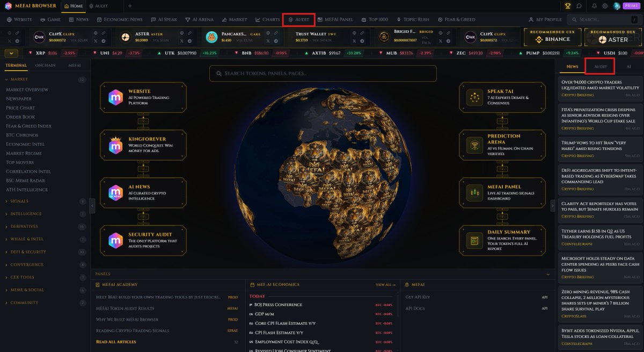This screenshot has width=644, height=352.
Task: Click the recommended CEX Binance button
Action: pyautogui.click(x=553, y=37)
